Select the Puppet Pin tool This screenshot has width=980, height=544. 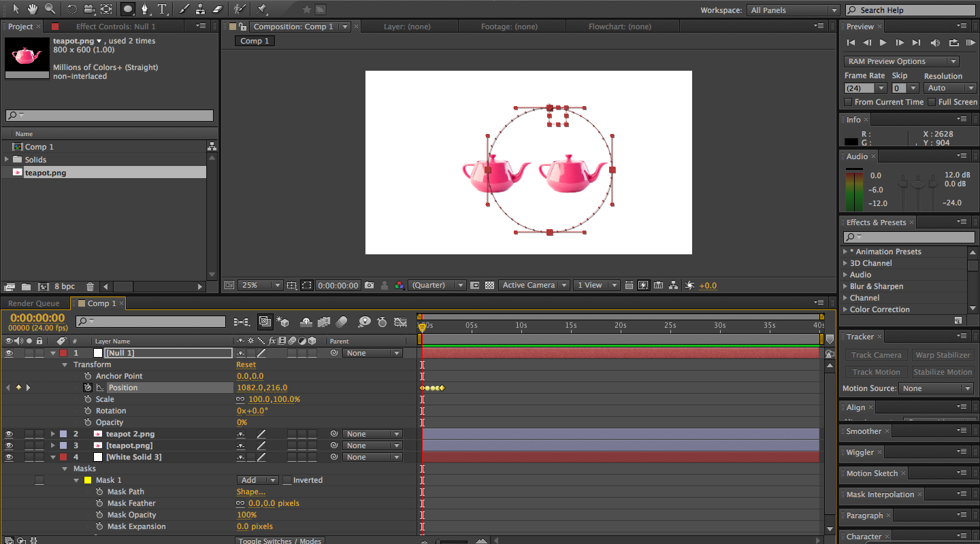[x=262, y=9]
